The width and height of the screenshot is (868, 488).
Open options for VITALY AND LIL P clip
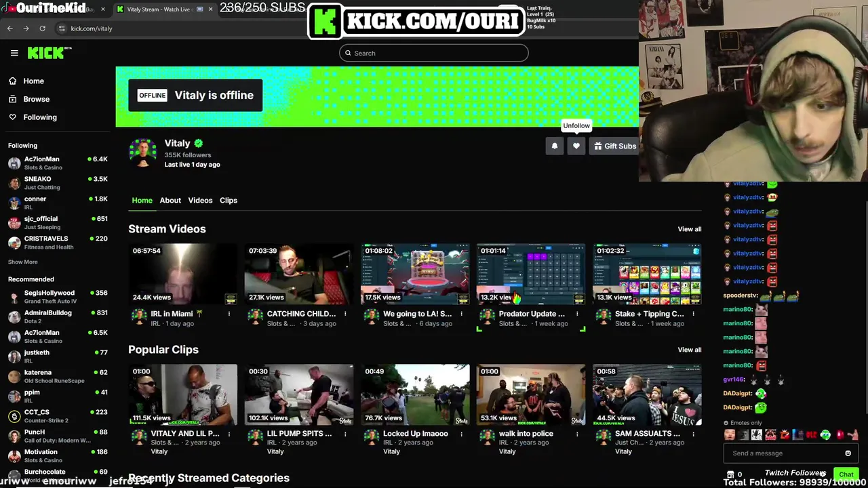coord(229,434)
